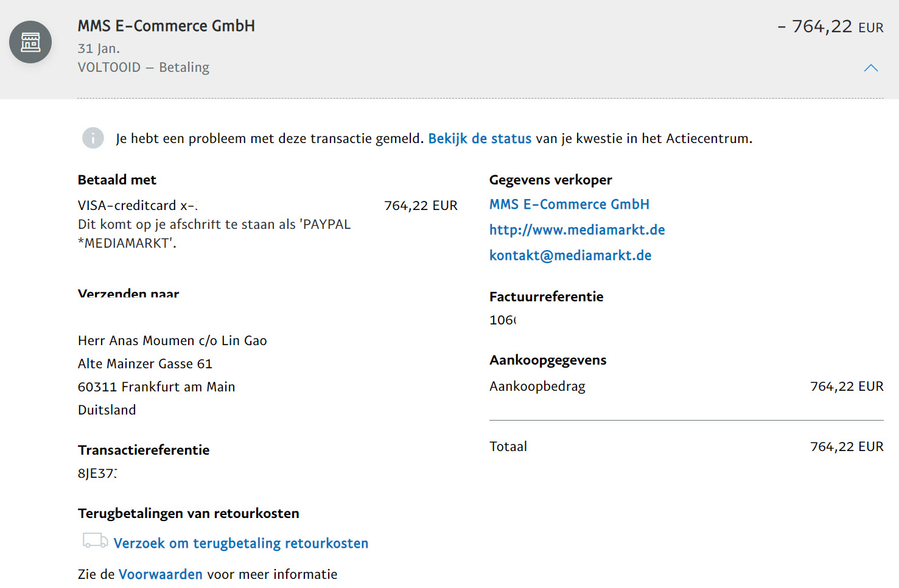
Task: Click the kontakt@mediamarkt.de email link
Action: [x=570, y=256]
